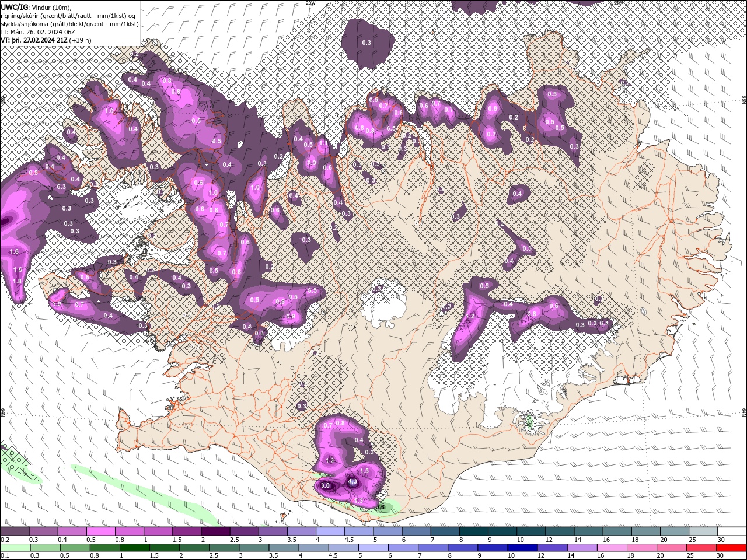Click the '0.3' value in the isolated northern offshore blob
Viewport: 747px width, 560px height.
click(x=366, y=43)
